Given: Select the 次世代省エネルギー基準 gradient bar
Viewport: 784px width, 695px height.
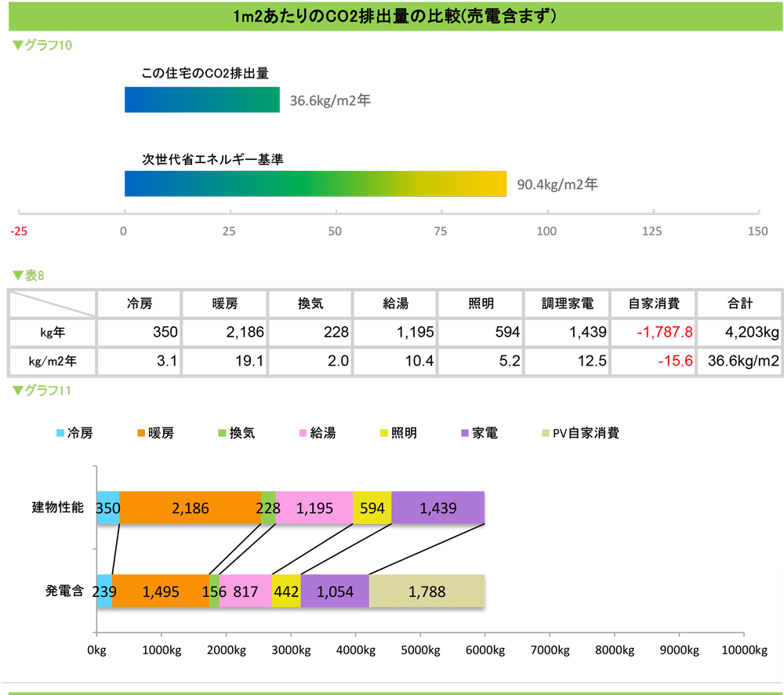Looking at the screenshot, I should [315, 184].
